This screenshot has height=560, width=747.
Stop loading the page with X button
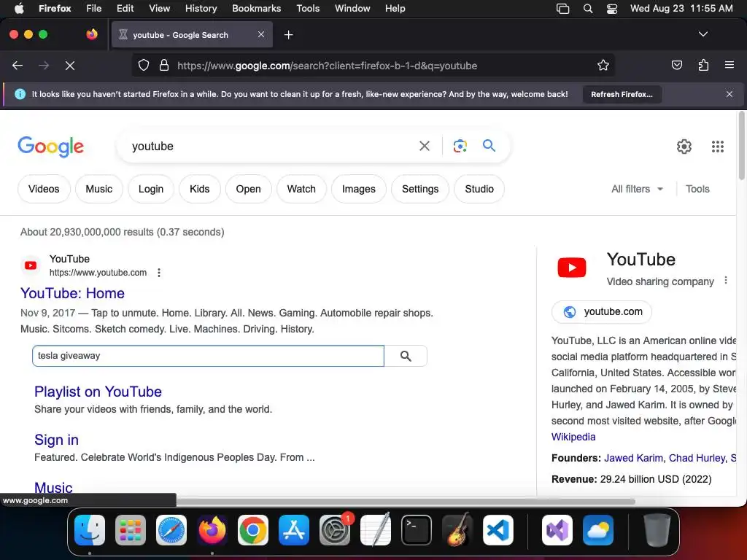click(70, 66)
